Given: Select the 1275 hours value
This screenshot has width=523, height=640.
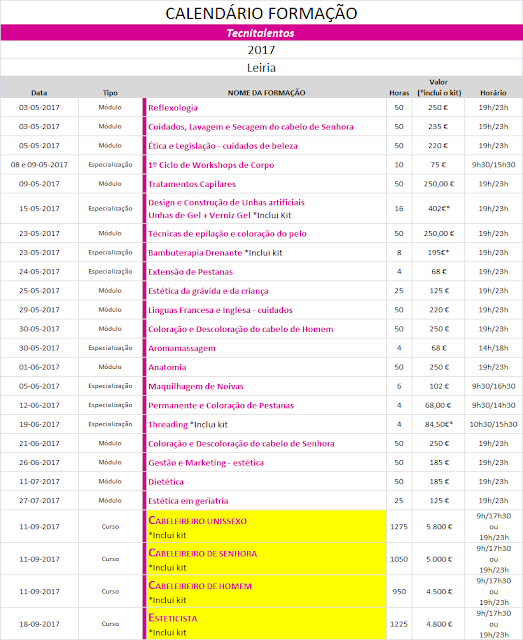Looking at the screenshot, I should click(399, 527).
